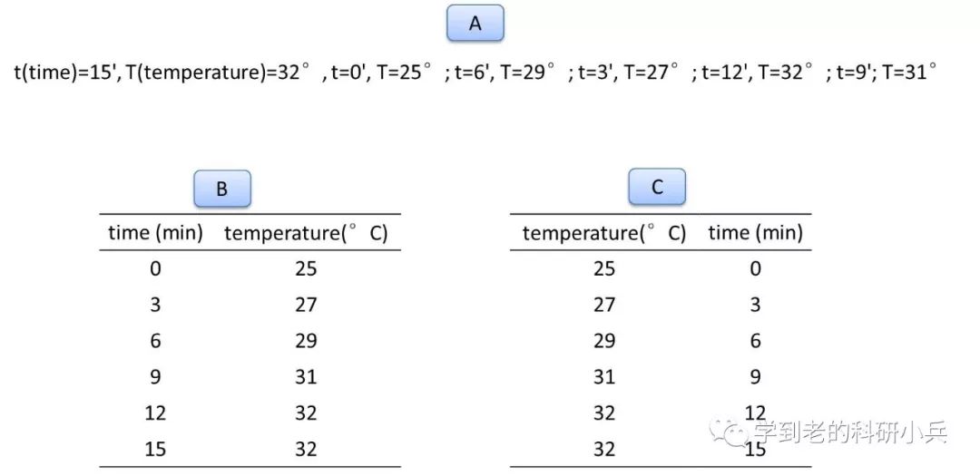This screenshot has width=980, height=476.
Task: Click the value 29 in table C
Action: point(603,341)
